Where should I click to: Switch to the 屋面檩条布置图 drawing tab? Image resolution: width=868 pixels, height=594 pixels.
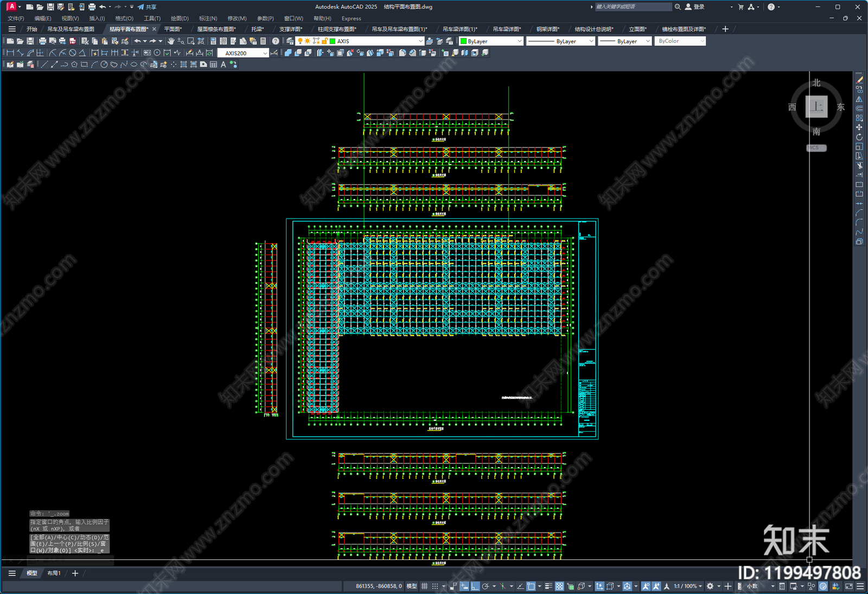(216, 29)
